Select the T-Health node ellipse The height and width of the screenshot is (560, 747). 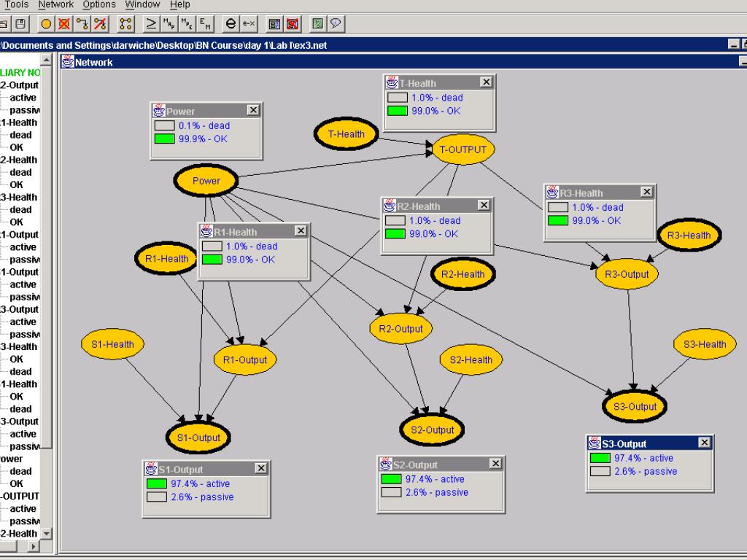(347, 134)
